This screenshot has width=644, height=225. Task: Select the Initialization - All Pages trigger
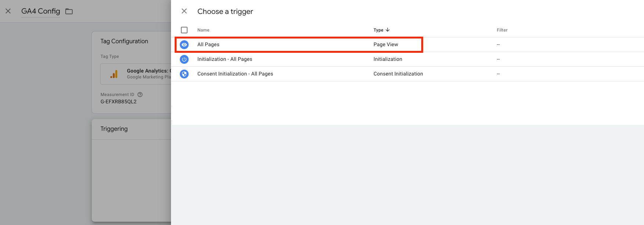tap(225, 59)
